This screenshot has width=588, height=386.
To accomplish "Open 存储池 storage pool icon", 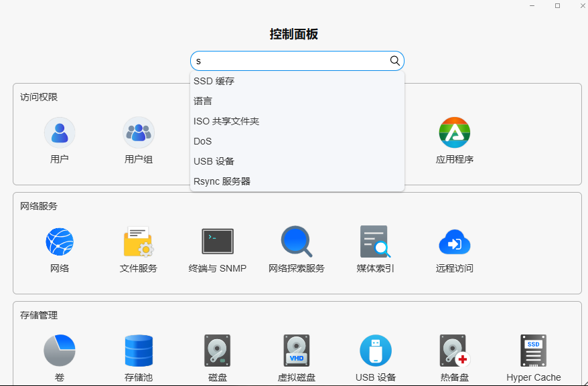I will pyautogui.click(x=139, y=351).
